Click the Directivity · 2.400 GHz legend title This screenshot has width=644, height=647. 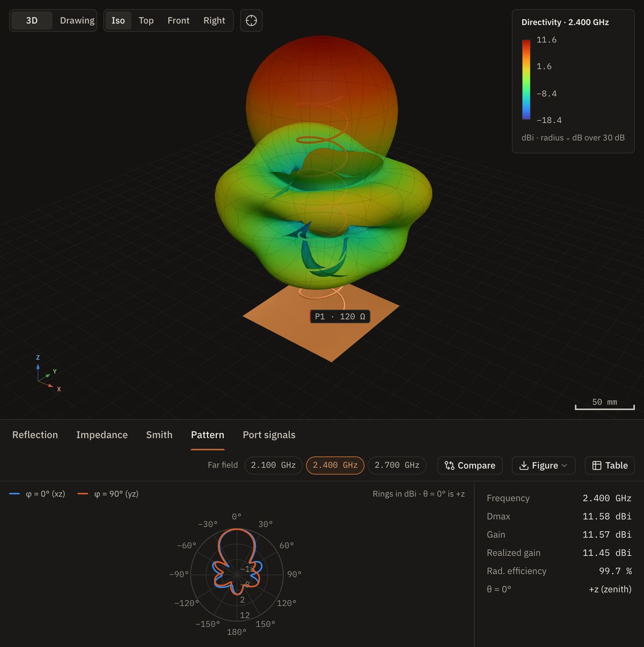[565, 22]
